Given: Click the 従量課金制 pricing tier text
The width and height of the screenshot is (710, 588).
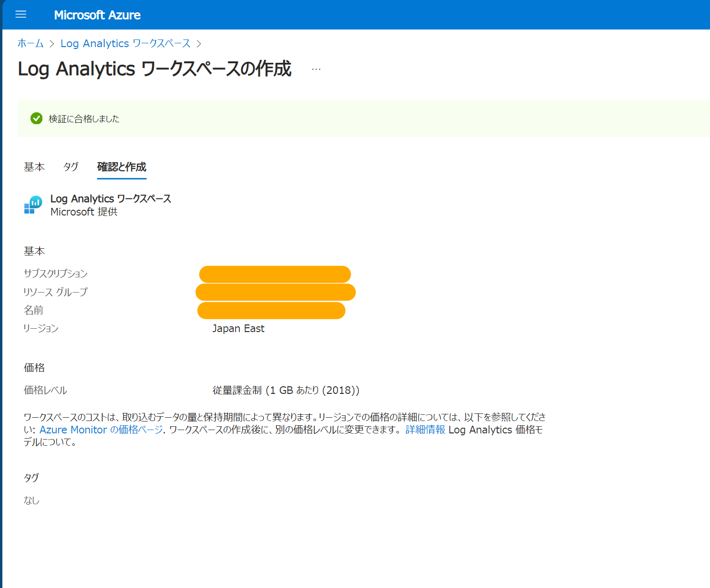Looking at the screenshot, I should click(x=286, y=390).
